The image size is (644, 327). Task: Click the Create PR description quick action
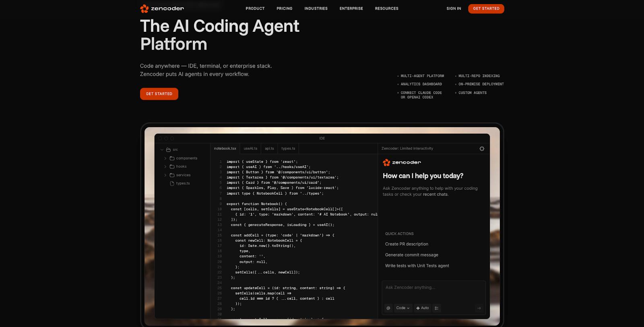[407, 244]
